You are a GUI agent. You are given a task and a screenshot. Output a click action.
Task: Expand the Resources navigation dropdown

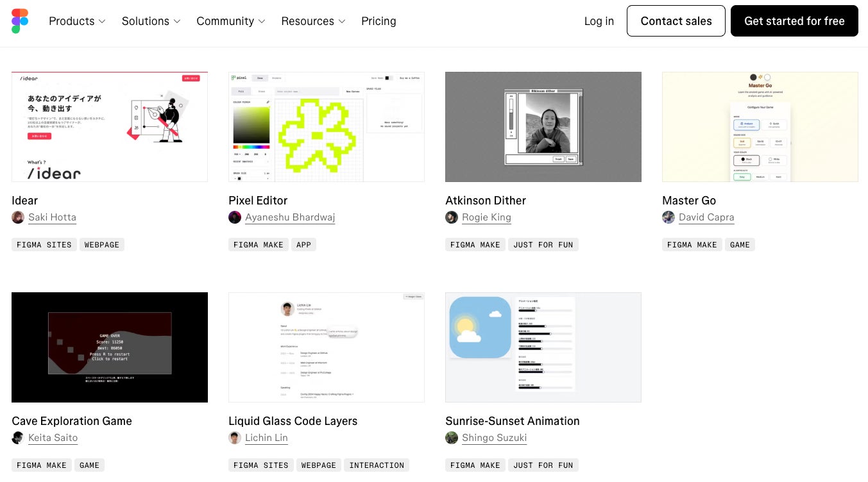click(314, 21)
